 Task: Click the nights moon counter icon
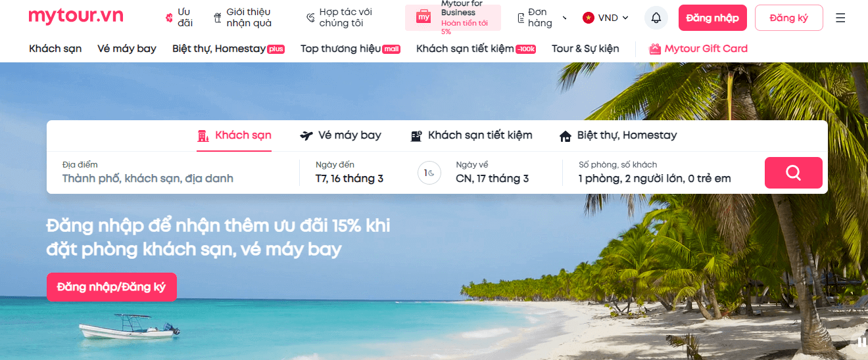429,173
